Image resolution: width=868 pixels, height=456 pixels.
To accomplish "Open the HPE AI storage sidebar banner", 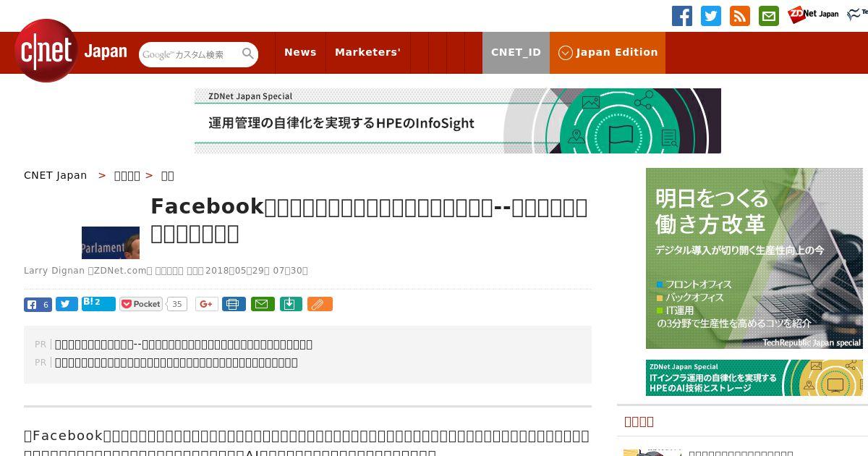I will [x=754, y=378].
